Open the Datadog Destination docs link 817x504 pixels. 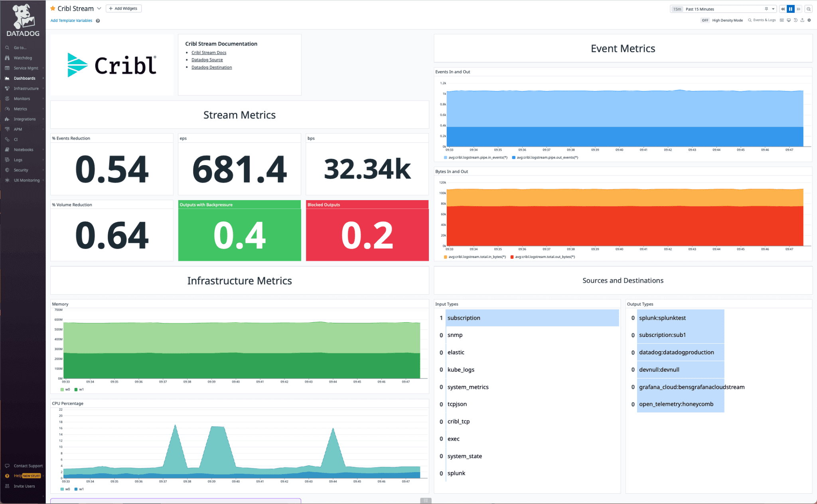[211, 67]
